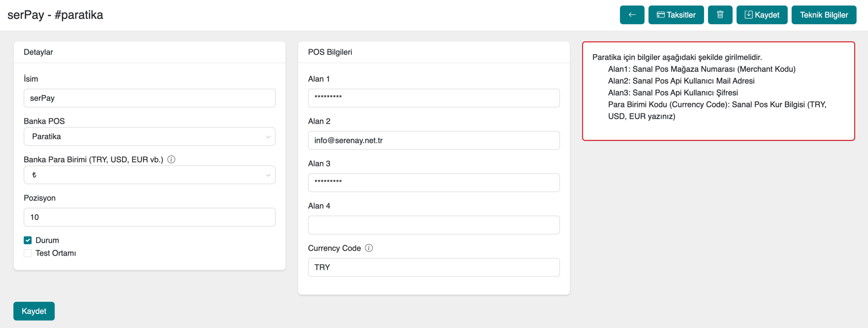Screen dimensions: 868x328
Task: Click the İsim input field
Action: coord(149,98)
